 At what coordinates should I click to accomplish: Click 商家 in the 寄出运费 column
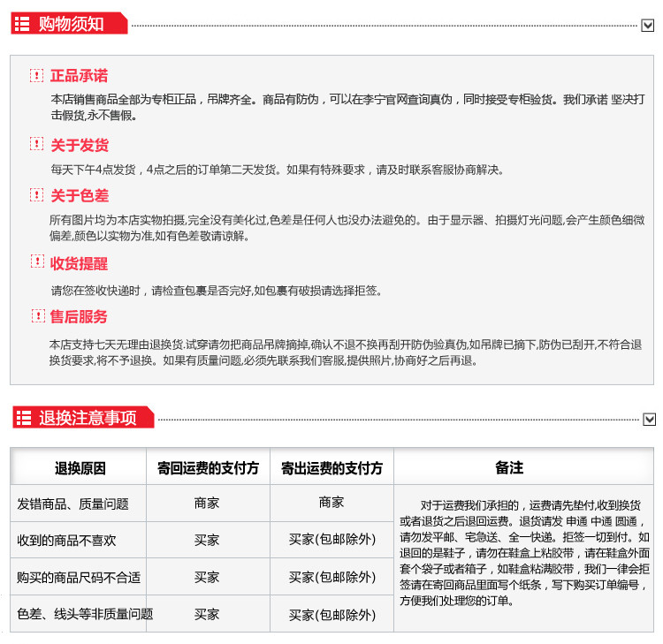[x=331, y=502]
